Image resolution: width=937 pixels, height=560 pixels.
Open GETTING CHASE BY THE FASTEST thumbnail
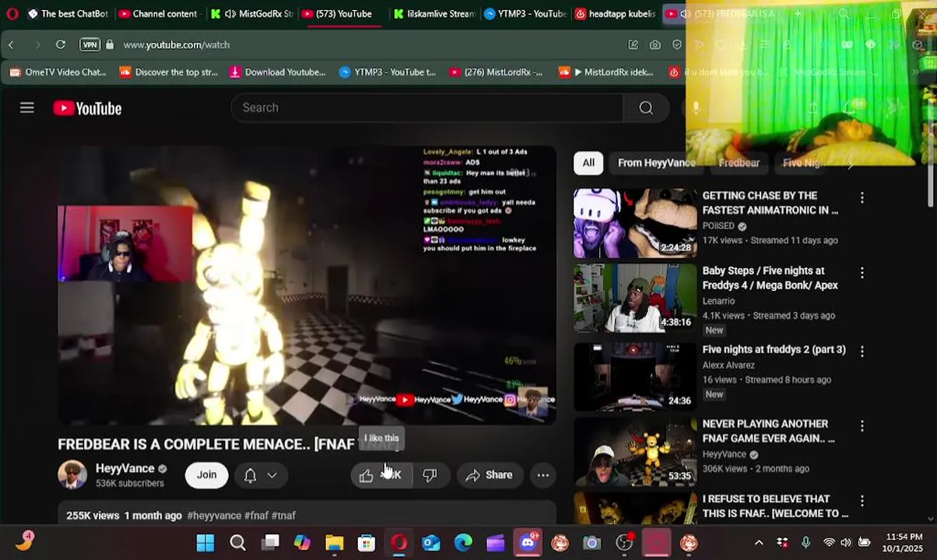635,223
